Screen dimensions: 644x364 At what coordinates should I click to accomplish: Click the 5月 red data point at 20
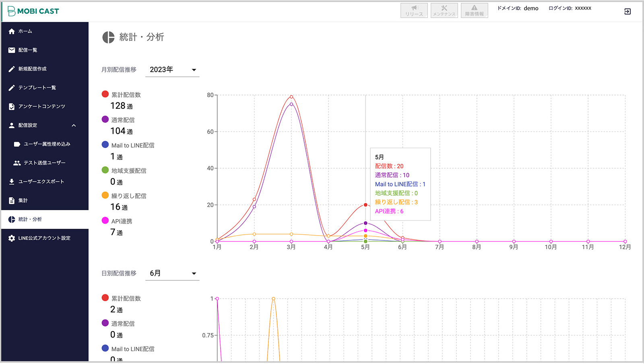point(365,205)
